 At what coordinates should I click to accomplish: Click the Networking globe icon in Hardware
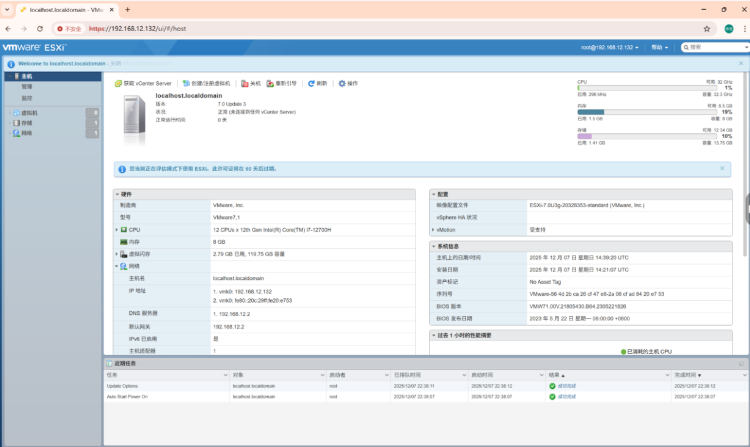pyautogui.click(x=124, y=266)
